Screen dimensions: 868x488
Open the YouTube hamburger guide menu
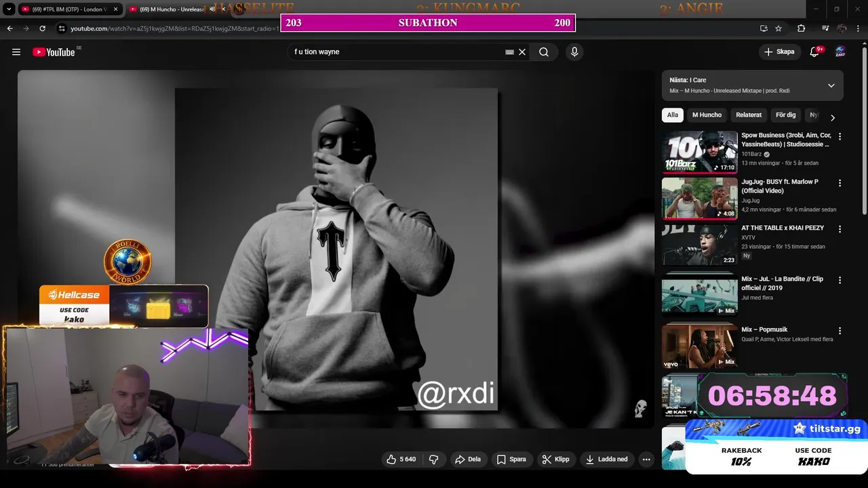tap(16, 52)
